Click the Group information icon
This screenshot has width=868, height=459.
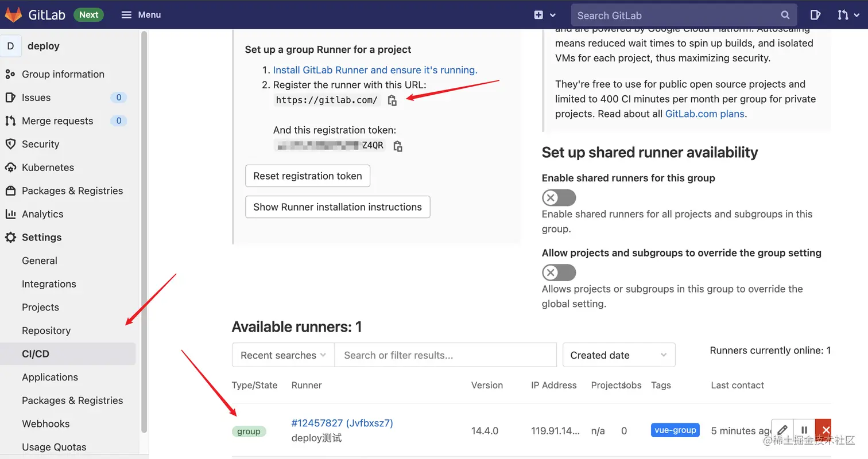[x=10, y=74]
